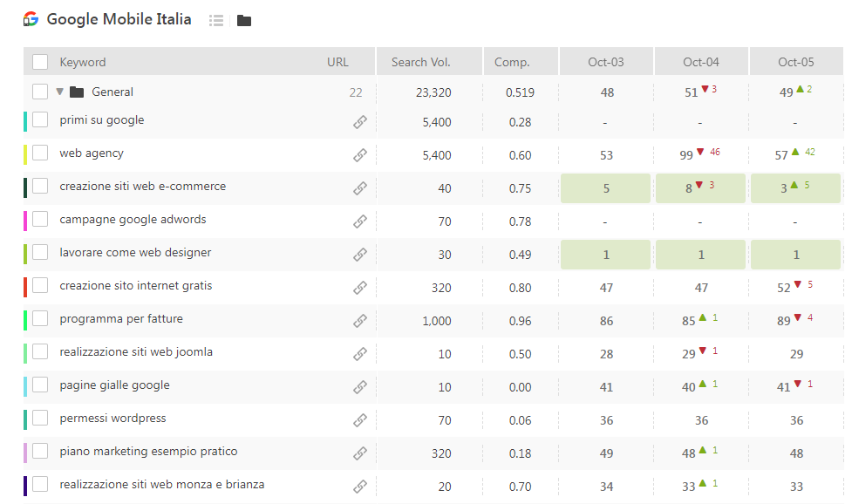Open URL link icon for lavorare come web designer
This screenshot has width=852, height=504.
pos(359,255)
